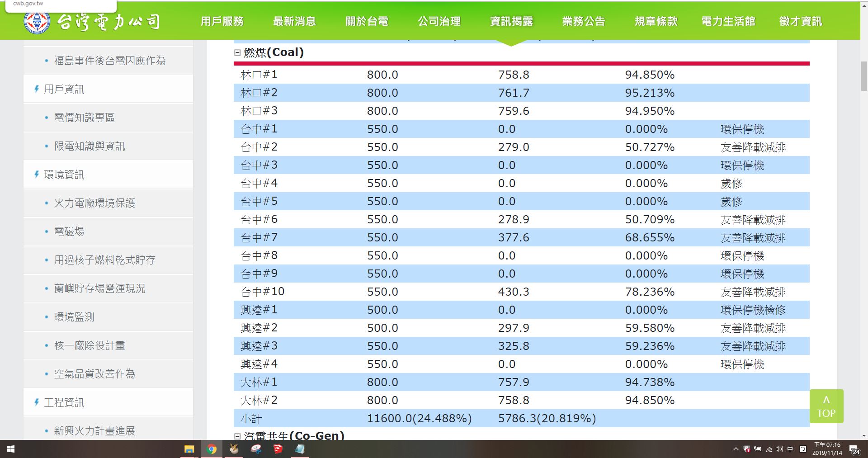Click 環保停機 note for 台中#1
The image size is (868, 458).
pos(742,129)
